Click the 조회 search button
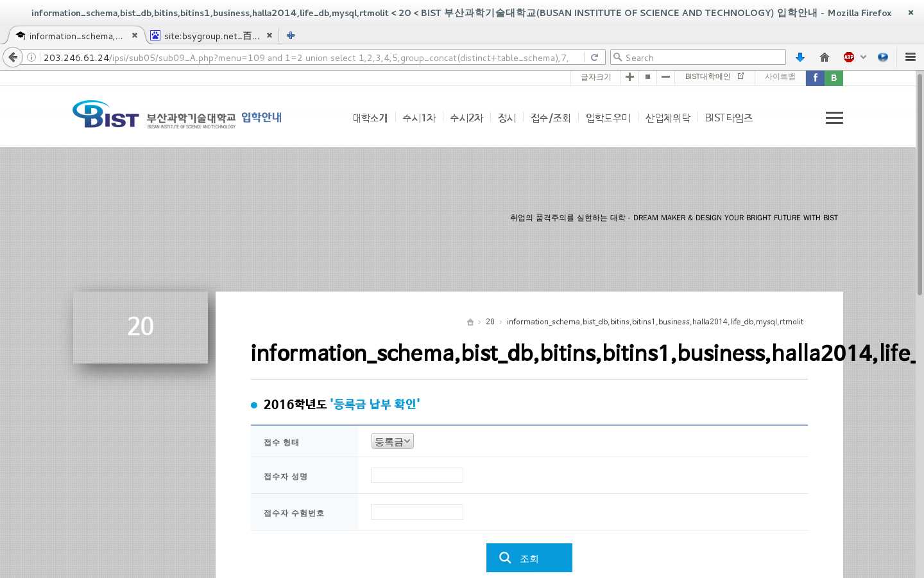Image resolution: width=924 pixels, height=578 pixels. tap(529, 557)
